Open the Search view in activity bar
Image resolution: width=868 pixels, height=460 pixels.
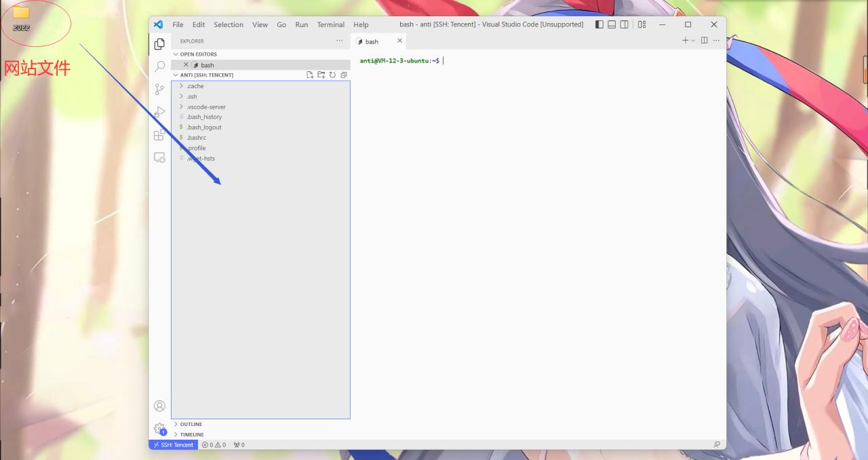point(159,66)
